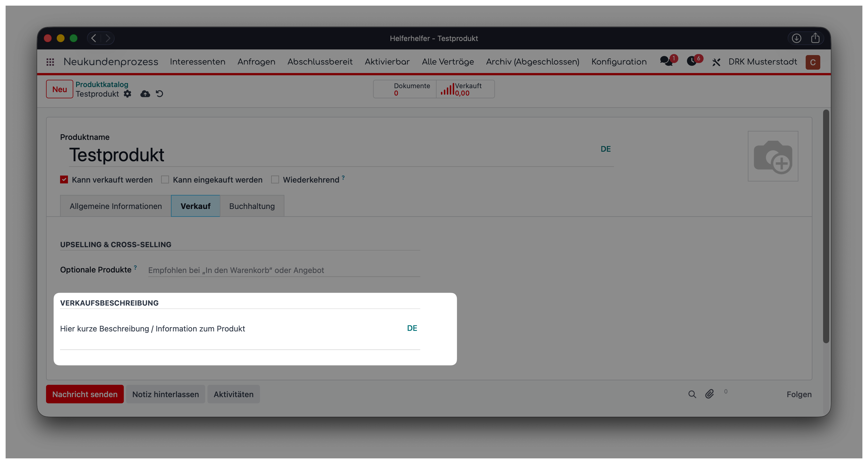Click the discard changes undo icon
This screenshot has width=868, height=464.
pyautogui.click(x=160, y=94)
